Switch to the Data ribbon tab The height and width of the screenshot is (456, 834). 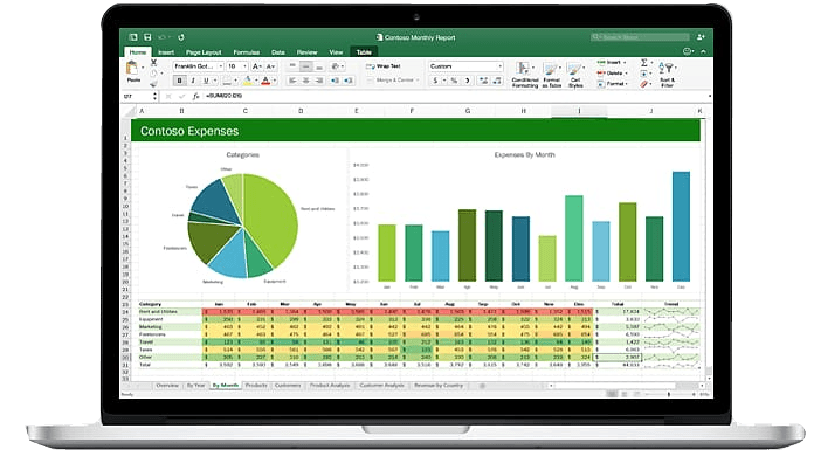pyautogui.click(x=278, y=52)
